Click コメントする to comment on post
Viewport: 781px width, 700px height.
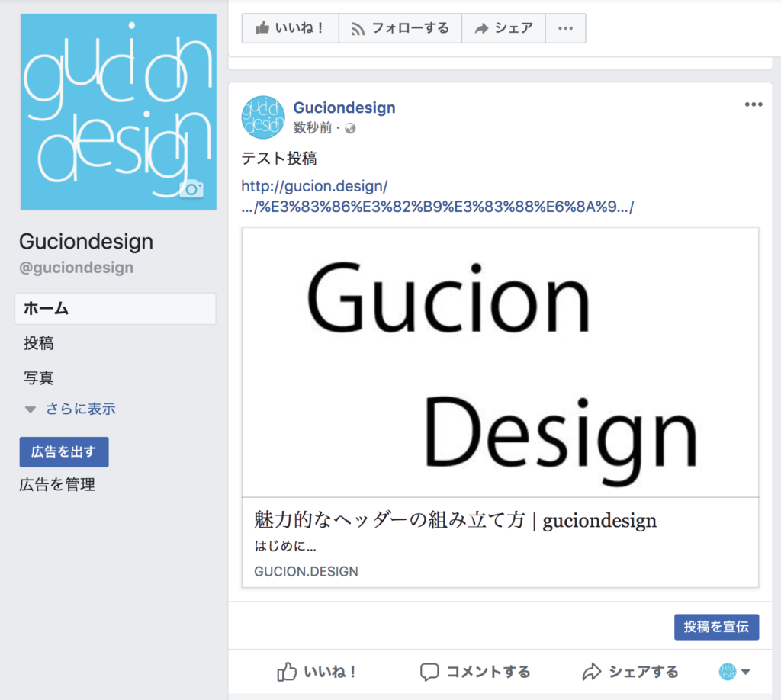pos(475,672)
